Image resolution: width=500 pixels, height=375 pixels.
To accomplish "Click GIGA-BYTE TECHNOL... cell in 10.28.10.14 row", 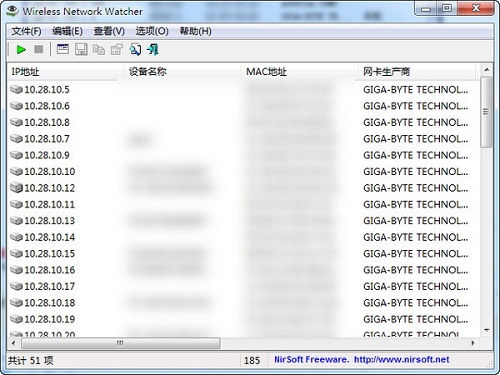I will 416,237.
